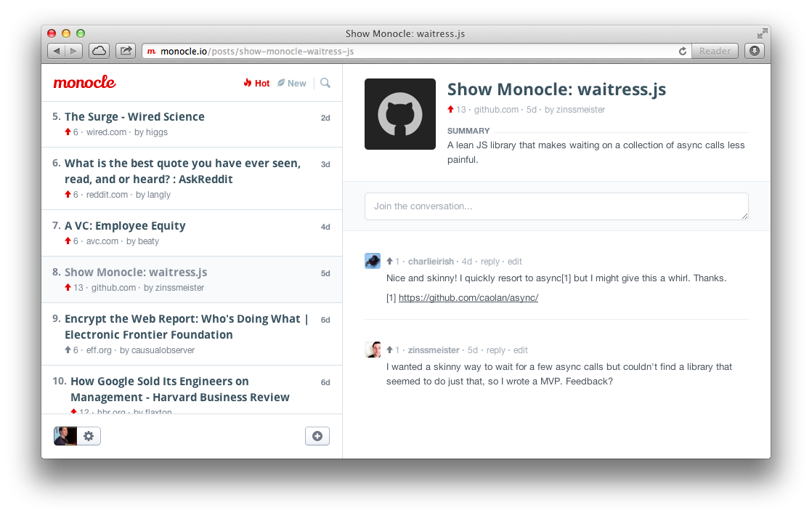This screenshot has height=516, width=812.
Task: Open A VC: Employee Equity post
Action: pyautogui.click(x=125, y=226)
